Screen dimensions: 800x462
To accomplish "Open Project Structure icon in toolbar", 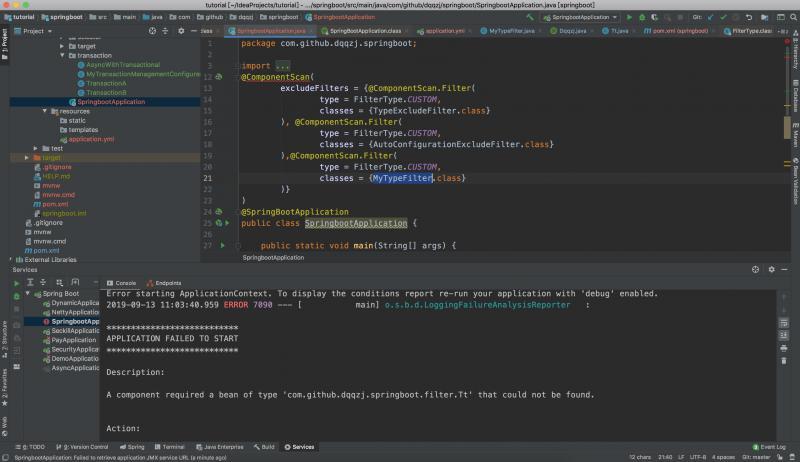I will pyautogui.click(x=764, y=17).
